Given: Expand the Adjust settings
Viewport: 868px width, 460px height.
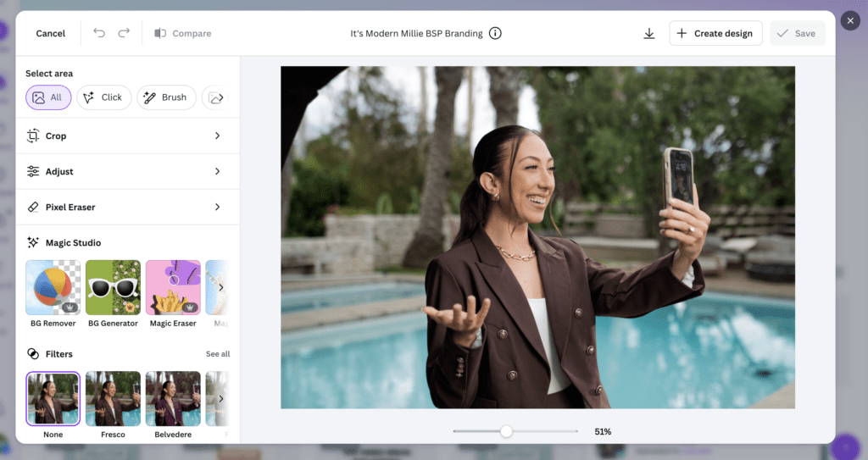Looking at the screenshot, I should pyautogui.click(x=127, y=171).
